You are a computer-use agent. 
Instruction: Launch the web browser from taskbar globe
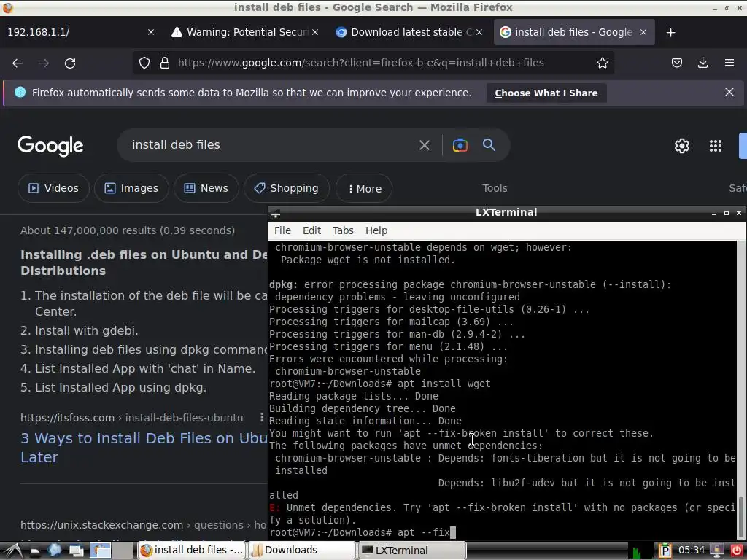pos(54,551)
